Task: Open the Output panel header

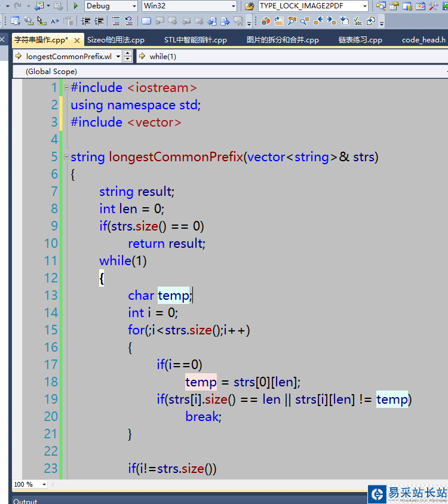Action: [25, 501]
